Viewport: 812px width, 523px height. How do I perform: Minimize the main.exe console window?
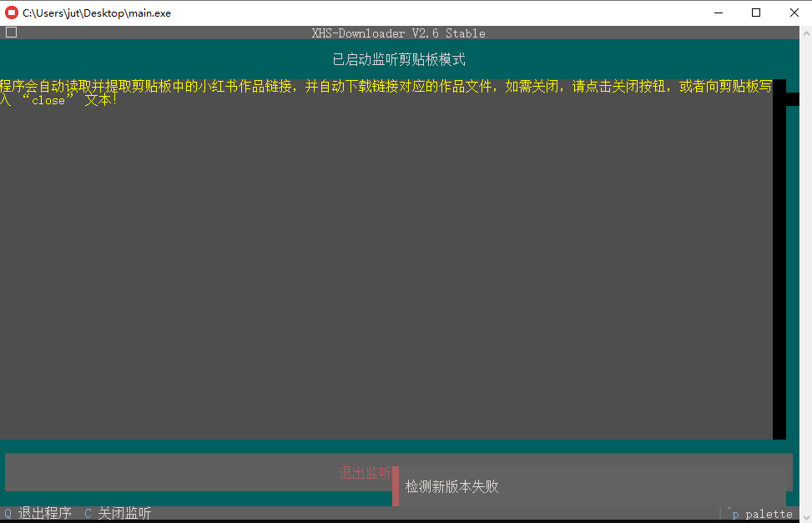718,13
